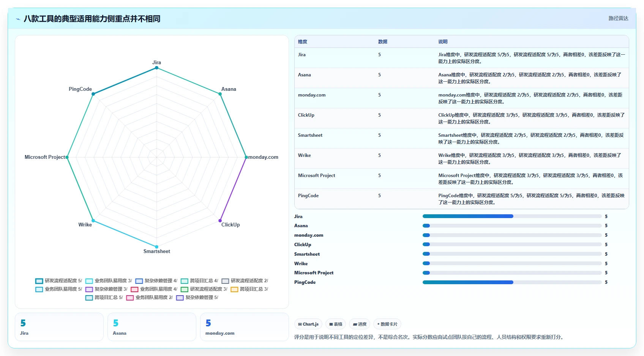Click the PingCode progress bar
Viewport: 644px width, 356px height.
512,282
